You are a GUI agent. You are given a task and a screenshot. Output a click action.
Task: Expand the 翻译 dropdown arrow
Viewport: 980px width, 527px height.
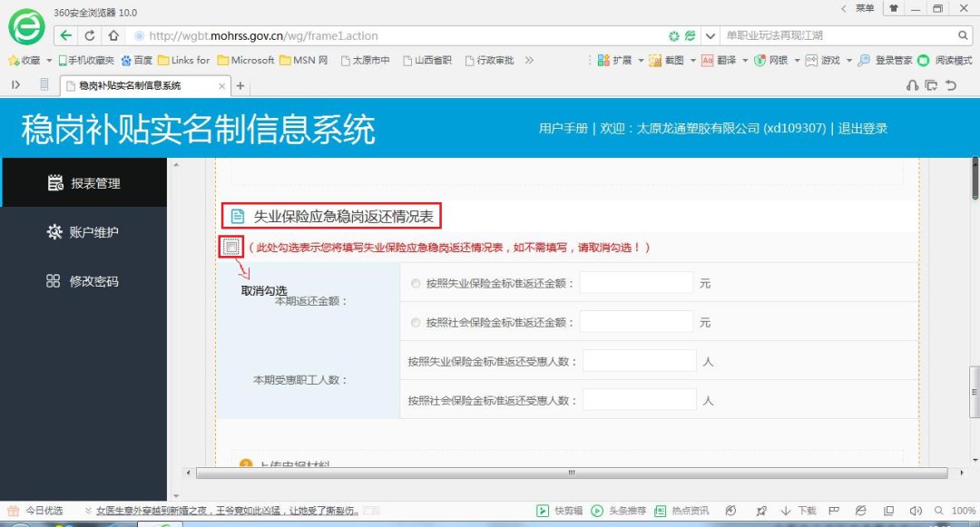(744, 61)
